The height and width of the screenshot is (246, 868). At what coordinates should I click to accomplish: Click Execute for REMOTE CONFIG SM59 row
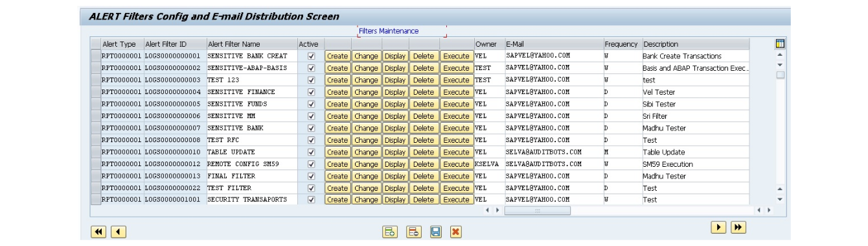(457, 164)
